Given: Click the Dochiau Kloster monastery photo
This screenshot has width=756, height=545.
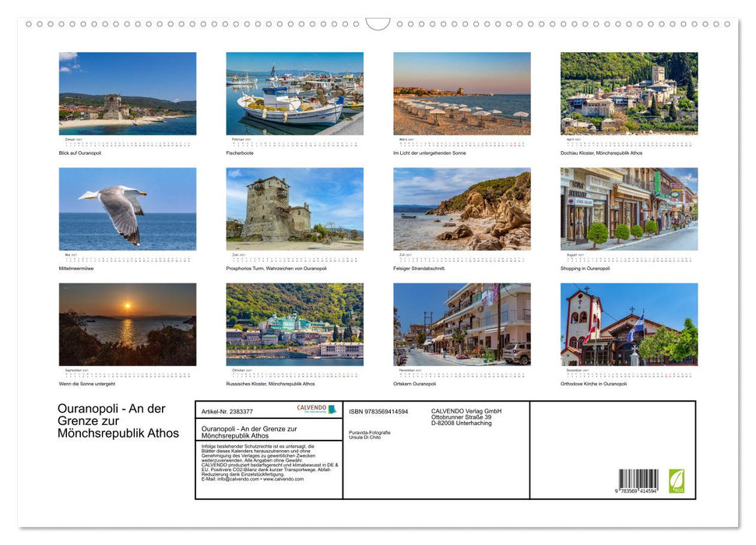Looking at the screenshot, I should [x=629, y=93].
